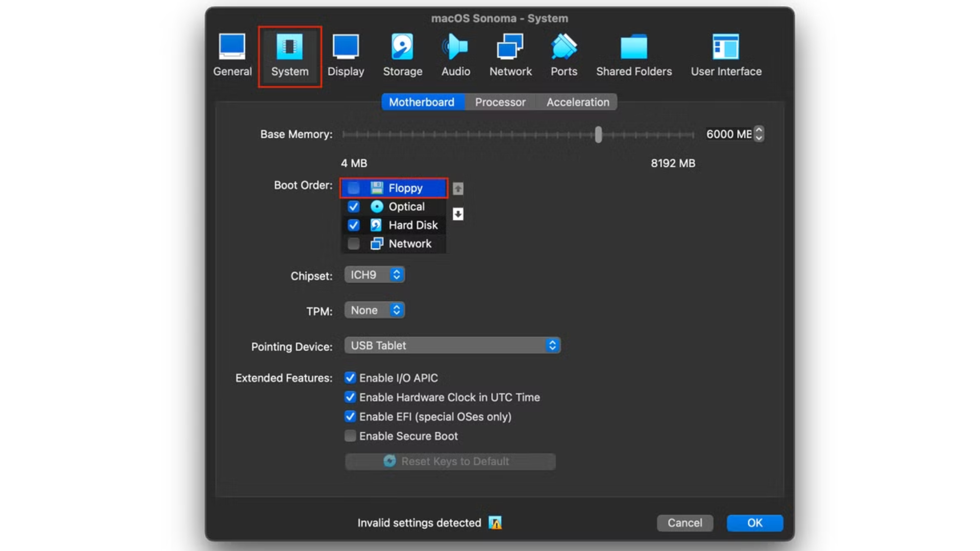Image resolution: width=980 pixels, height=551 pixels.
Task: Enable the Network boot checkbox
Action: pyautogui.click(x=353, y=244)
